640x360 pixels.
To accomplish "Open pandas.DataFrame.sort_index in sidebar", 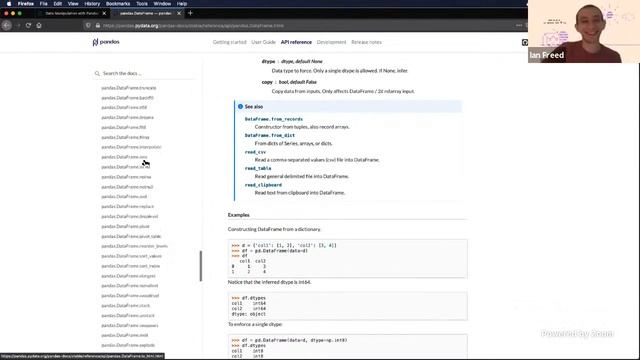I will coord(131,266).
